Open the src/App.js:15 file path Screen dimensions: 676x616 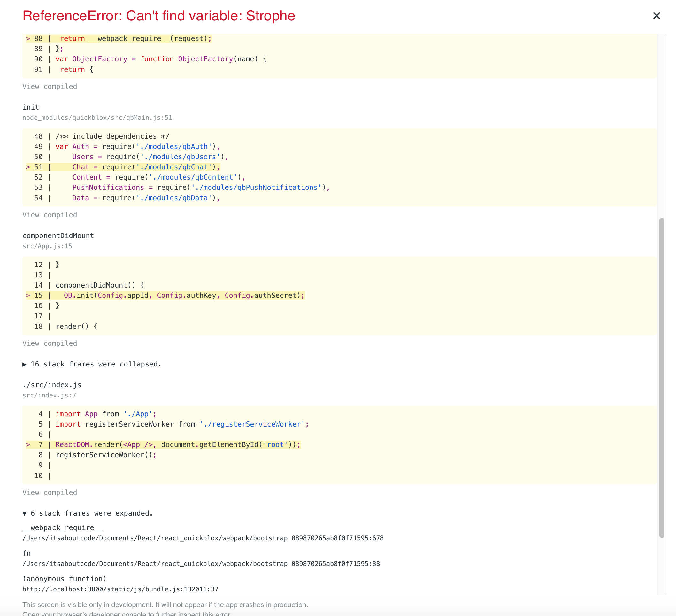47,246
